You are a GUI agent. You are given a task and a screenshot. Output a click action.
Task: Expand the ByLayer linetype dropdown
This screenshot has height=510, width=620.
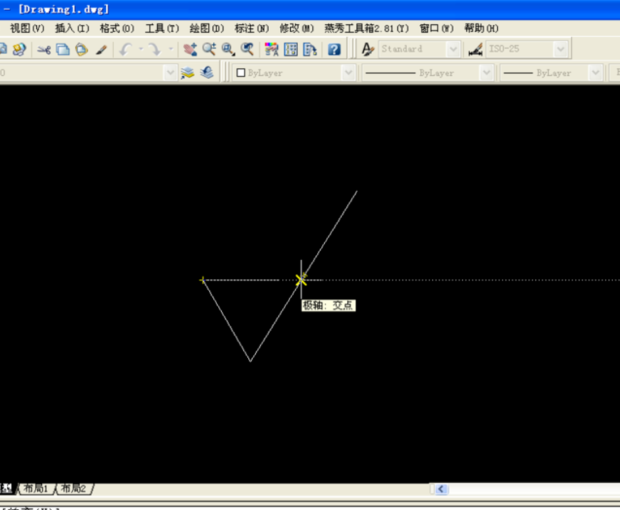[x=487, y=73]
